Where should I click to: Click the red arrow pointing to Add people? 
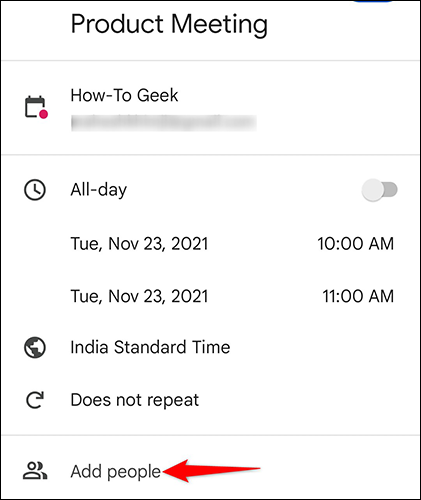click(211, 471)
